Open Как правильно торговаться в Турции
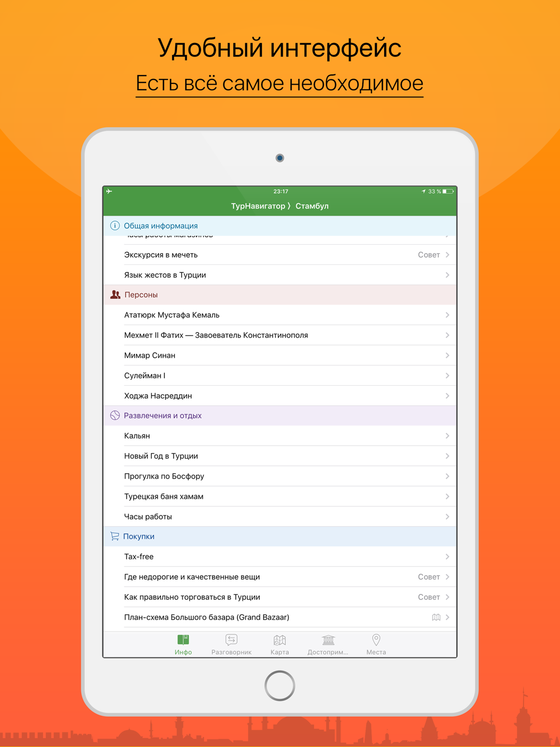 pyautogui.click(x=280, y=597)
